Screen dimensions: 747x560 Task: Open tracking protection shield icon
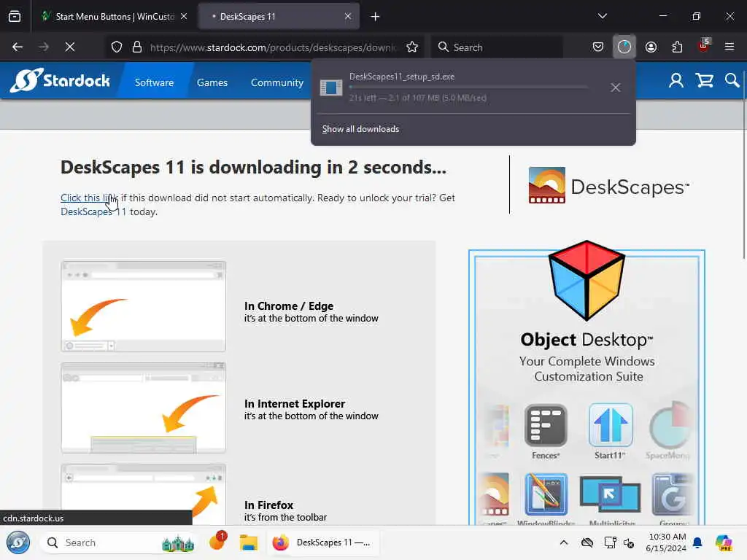tap(117, 47)
